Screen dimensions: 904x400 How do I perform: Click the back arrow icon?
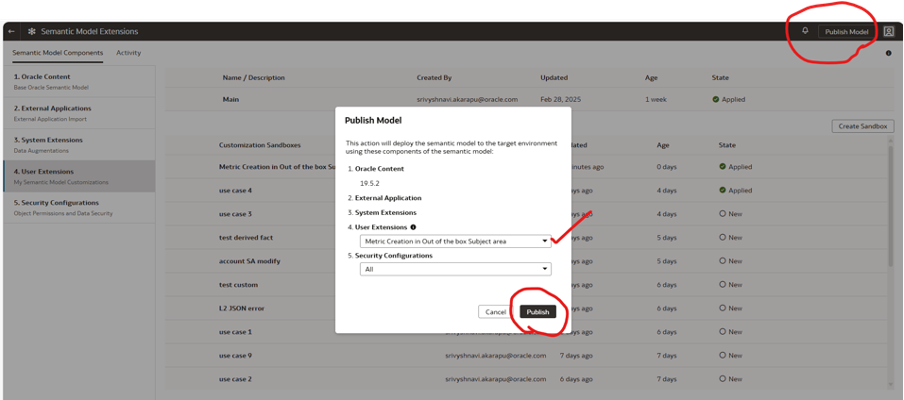point(11,32)
